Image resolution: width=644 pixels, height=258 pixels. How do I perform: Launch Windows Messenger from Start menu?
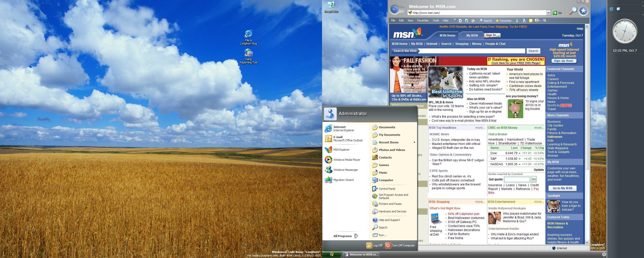pyautogui.click(x=346, y=170)
